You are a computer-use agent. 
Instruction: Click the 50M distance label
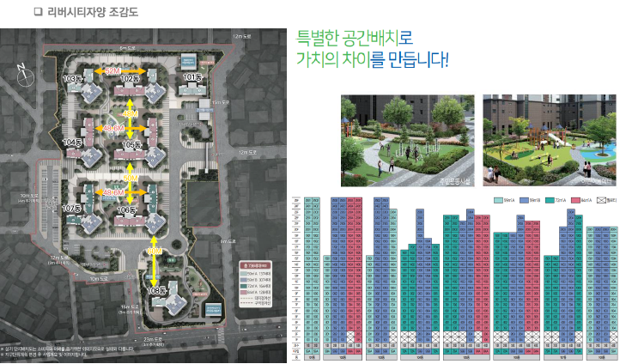pyautogui.click(x=130, y=179)
